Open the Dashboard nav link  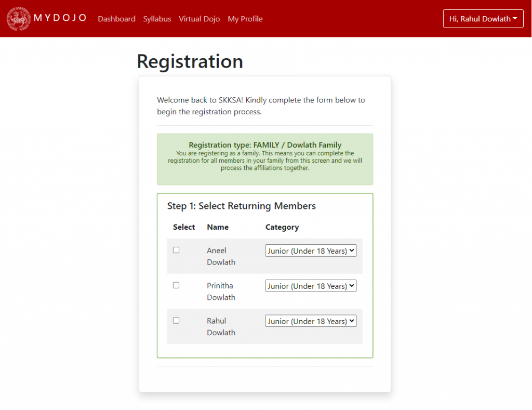[116, 19]
